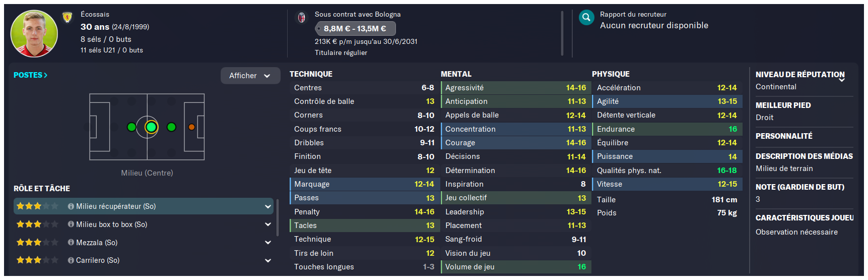Viewport: 868px width, 280px height.
Task: Open the POSTES section link
Action: 30,75
